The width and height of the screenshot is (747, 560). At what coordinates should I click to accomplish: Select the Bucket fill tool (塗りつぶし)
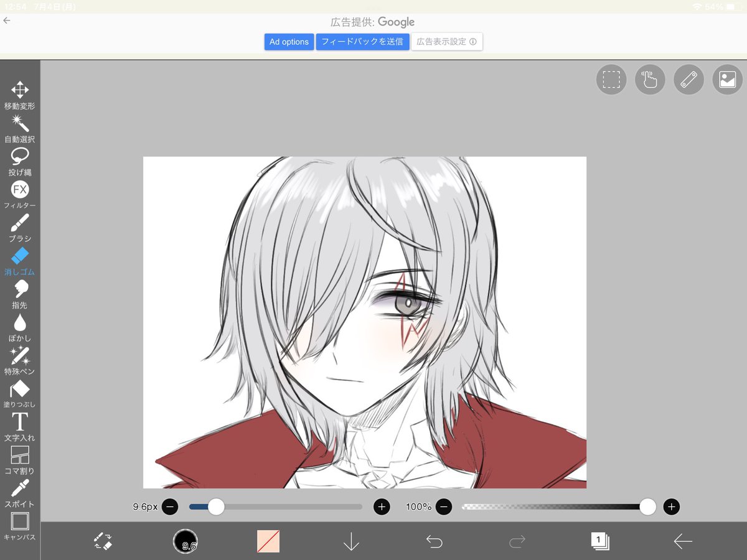20,394
